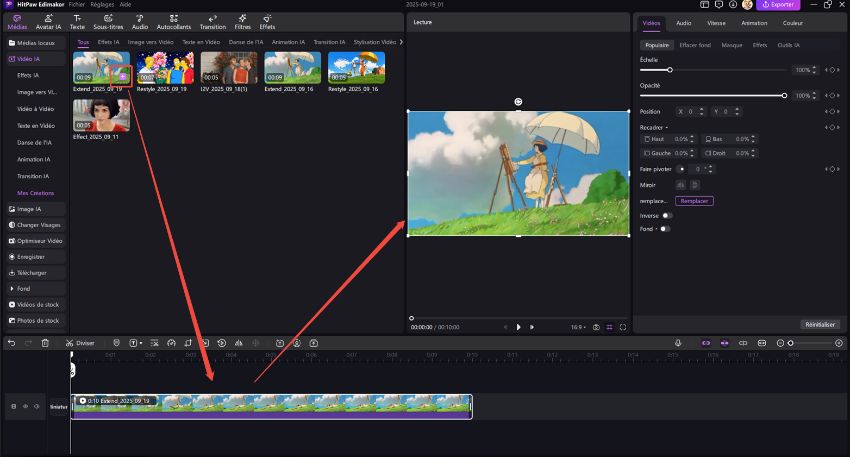Expand the Recadrer section arrow
Viewport: 850px width, 457px height.
(x=667, y=127)
